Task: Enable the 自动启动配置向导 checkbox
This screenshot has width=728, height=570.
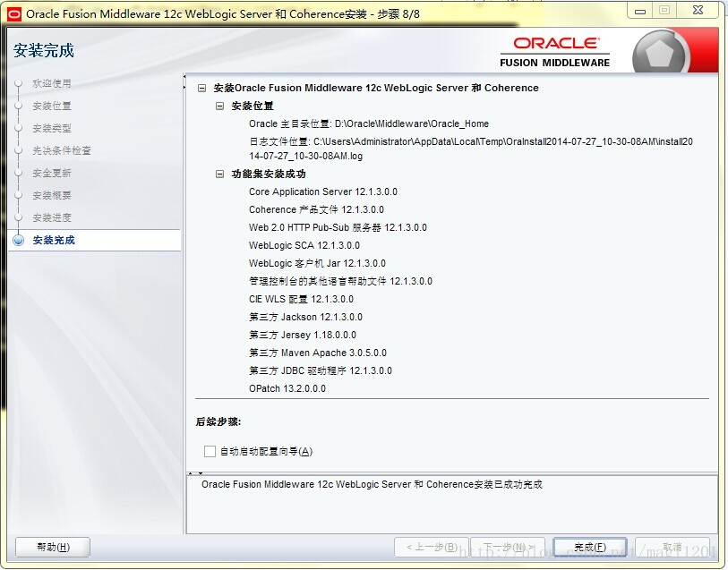Action: [x=210, y=451]
